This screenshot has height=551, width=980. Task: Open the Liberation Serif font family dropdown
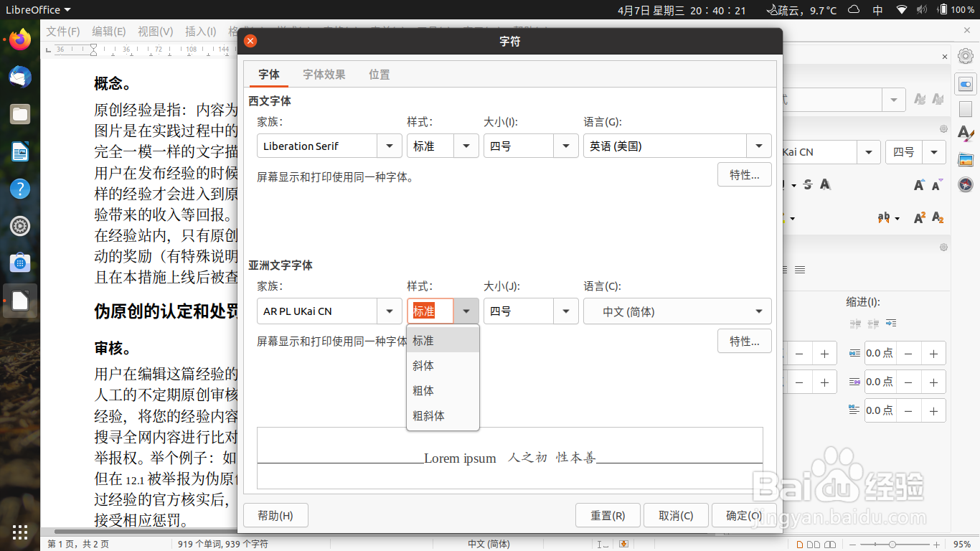pyautogui.click(x=390, y=145)
